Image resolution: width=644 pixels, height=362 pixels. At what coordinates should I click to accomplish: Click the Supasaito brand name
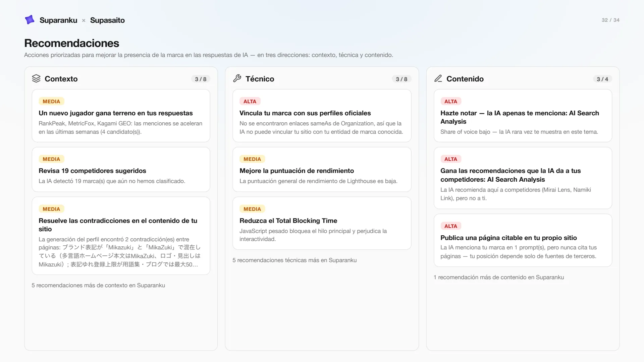[107, 20]
